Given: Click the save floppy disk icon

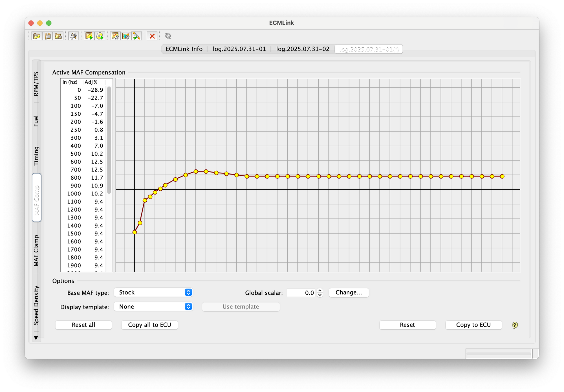Looking at the screenshot, I should click(x=48, y=36).
